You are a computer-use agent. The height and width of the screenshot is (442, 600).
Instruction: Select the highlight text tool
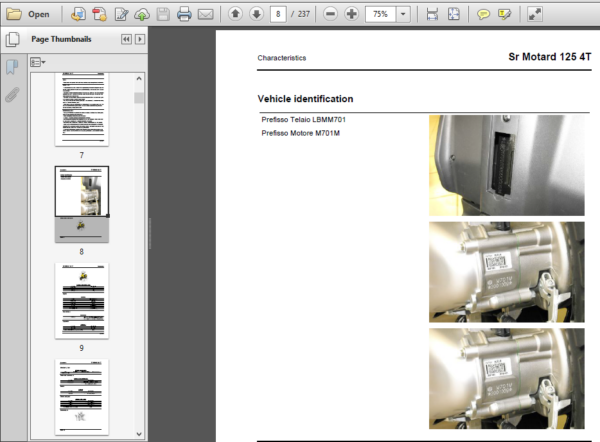pos(504,15)
